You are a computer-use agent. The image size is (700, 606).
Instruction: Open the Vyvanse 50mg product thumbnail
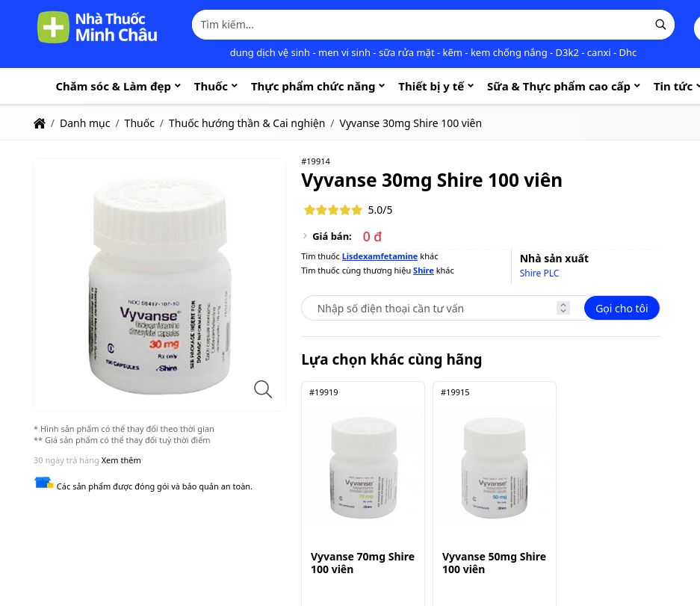495,468
